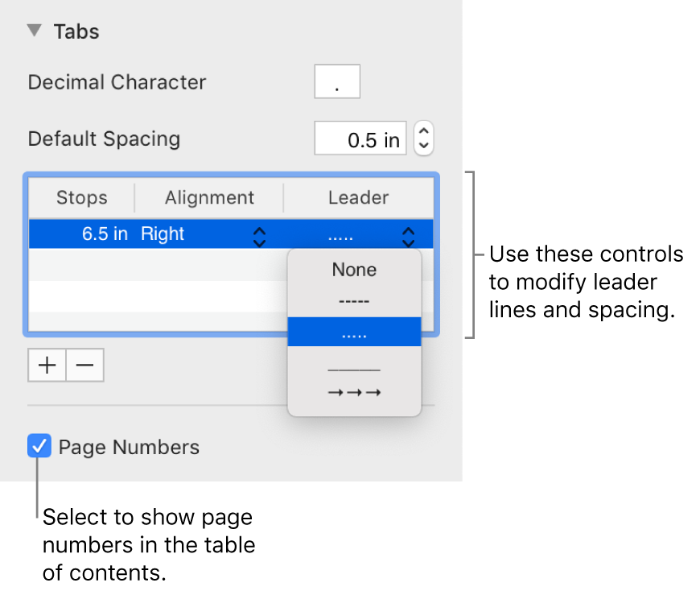700x591 pixels.
Task: Click the empty row below the tab stop
Action: 153,265
